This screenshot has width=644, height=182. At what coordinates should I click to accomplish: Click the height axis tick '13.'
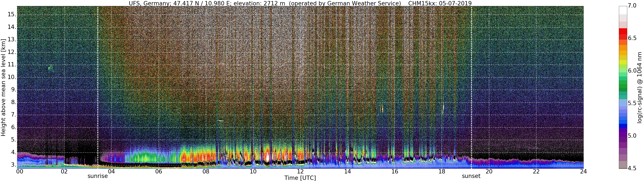pyautogui.click(x=12, y=40)
